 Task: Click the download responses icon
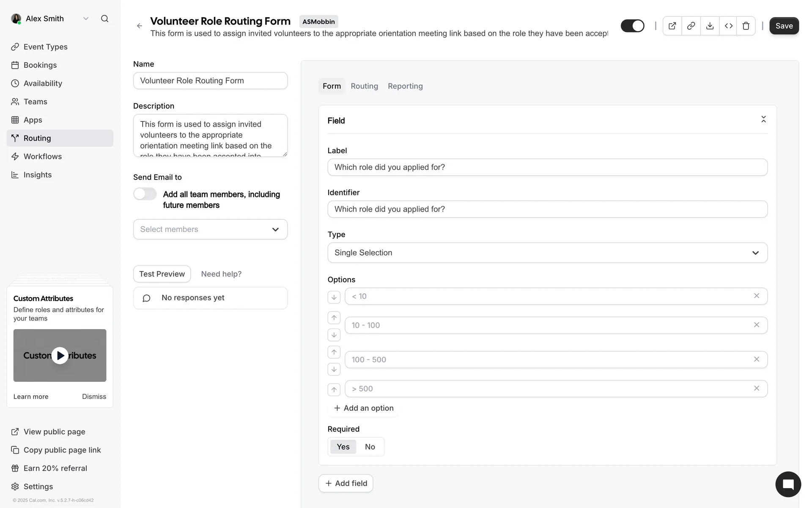coord(710,26)
